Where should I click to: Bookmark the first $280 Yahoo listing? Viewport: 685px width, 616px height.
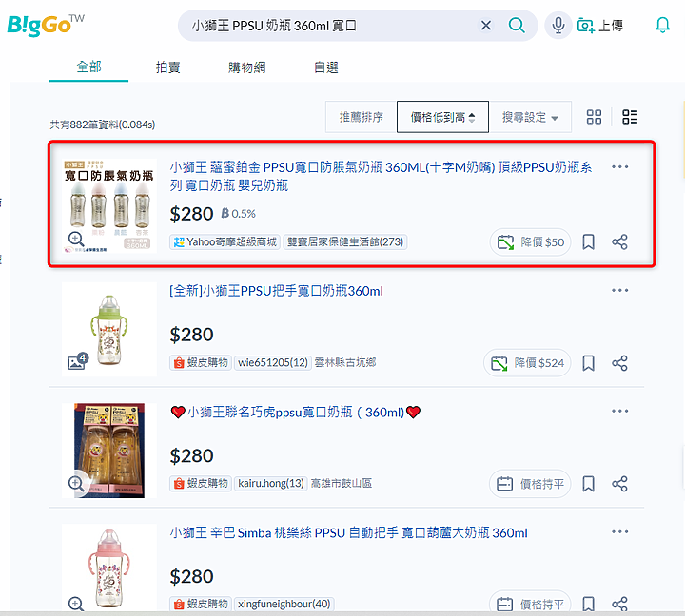[x=589, y=241]
